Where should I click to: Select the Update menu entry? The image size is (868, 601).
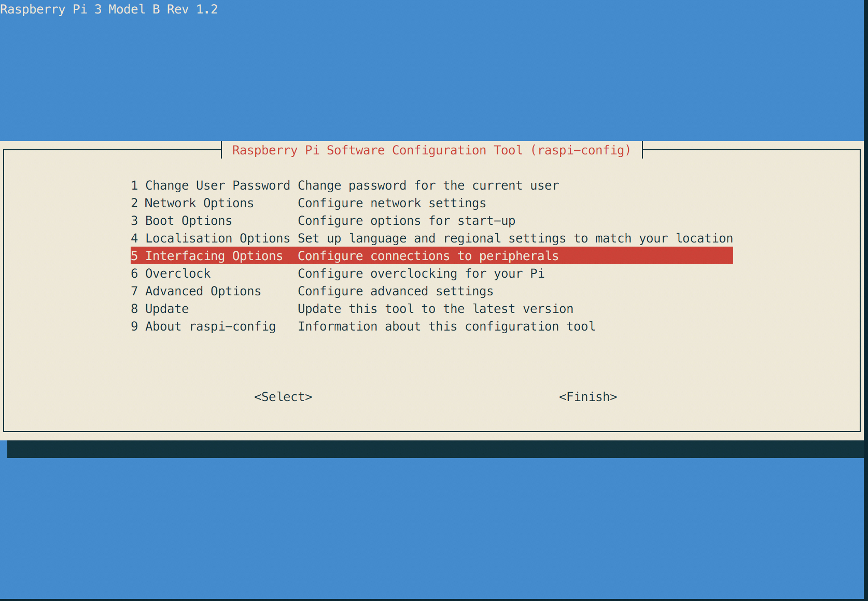(x=431, y=309)
